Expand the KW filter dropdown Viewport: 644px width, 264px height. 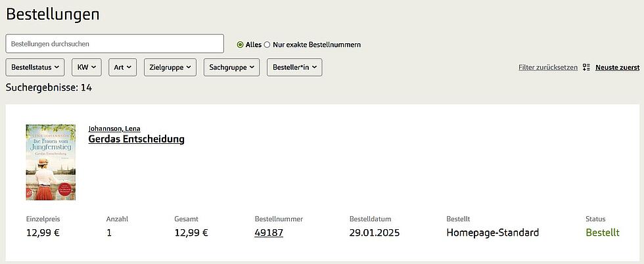(x=87, y=67)
